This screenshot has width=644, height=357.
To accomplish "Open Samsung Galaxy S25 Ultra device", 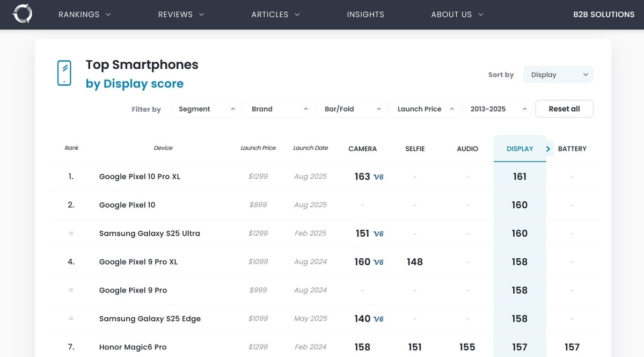I will (150, 234).
